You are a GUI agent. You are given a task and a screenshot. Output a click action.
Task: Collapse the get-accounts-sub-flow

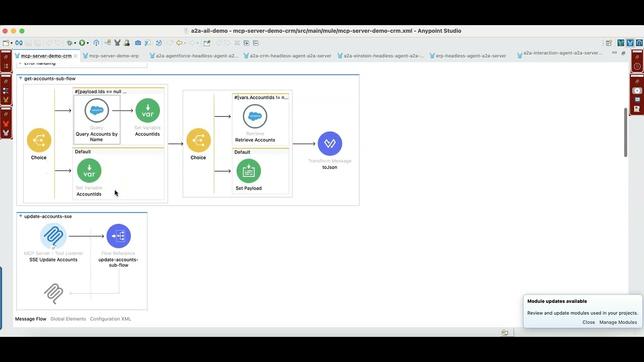tap(20, 78)
